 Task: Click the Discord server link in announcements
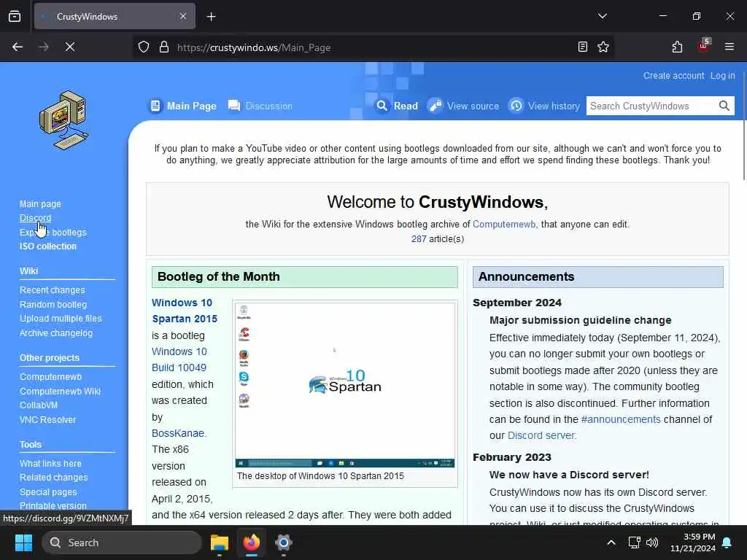point(541,435)
